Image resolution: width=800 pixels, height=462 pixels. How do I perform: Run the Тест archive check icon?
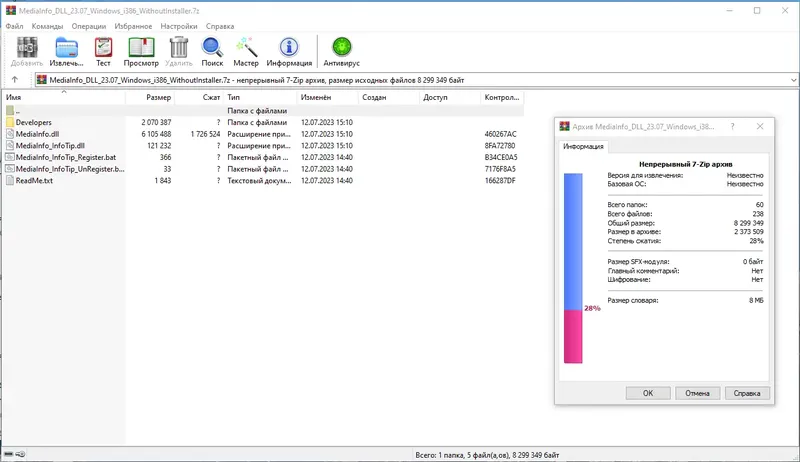pyautogui.click(x=103, y=47)
